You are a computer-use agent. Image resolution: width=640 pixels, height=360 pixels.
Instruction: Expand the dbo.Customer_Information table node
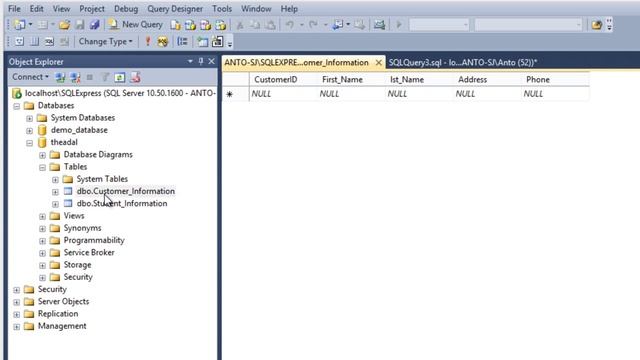[56, 192]
